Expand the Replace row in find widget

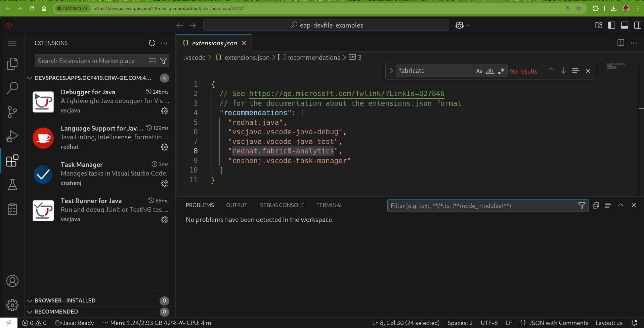point(391,71)
